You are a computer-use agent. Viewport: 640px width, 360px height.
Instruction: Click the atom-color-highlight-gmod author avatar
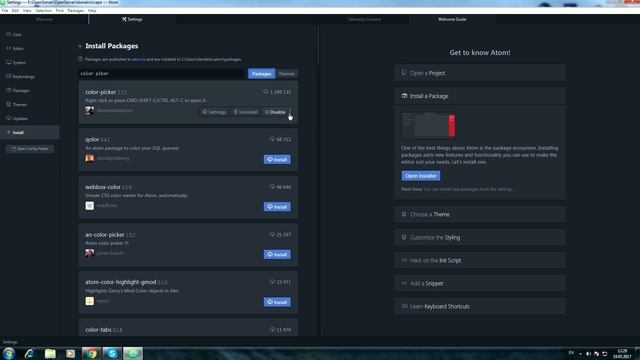point(90,301)
